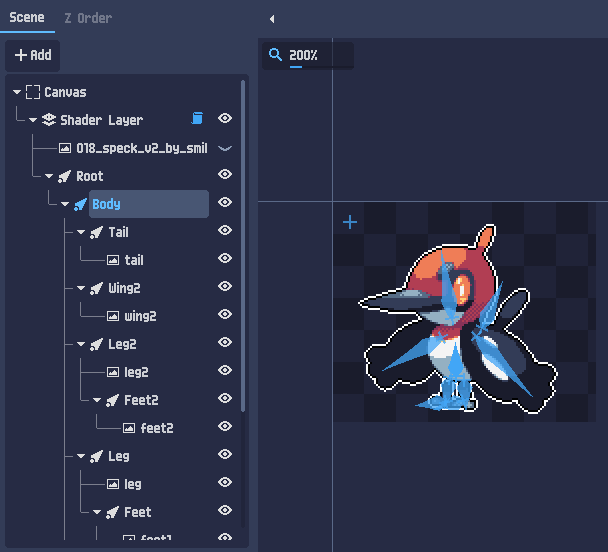The height and width of the screenshot is (552, 608).
Task: Collapse the Feet2 bone node
Action: coord(97,400)
